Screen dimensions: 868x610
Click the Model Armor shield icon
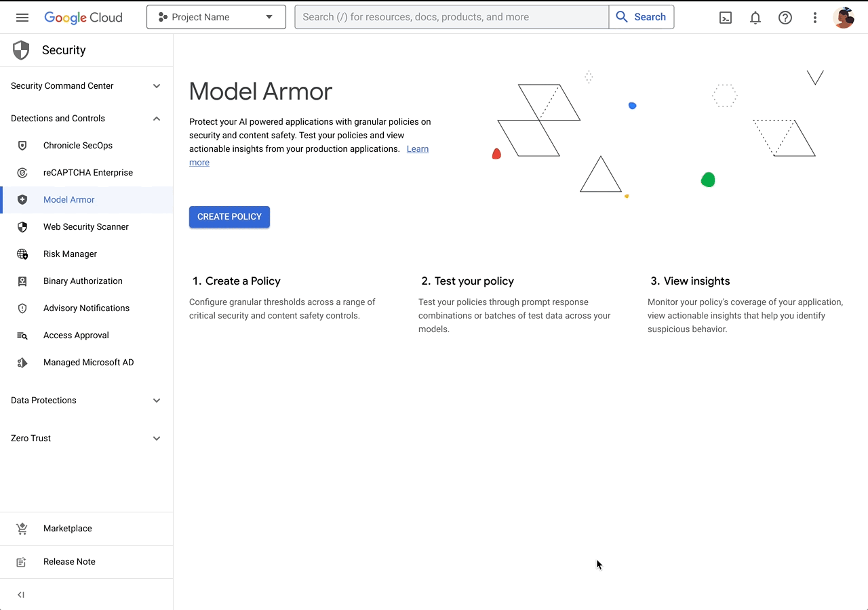click(22, 200)
